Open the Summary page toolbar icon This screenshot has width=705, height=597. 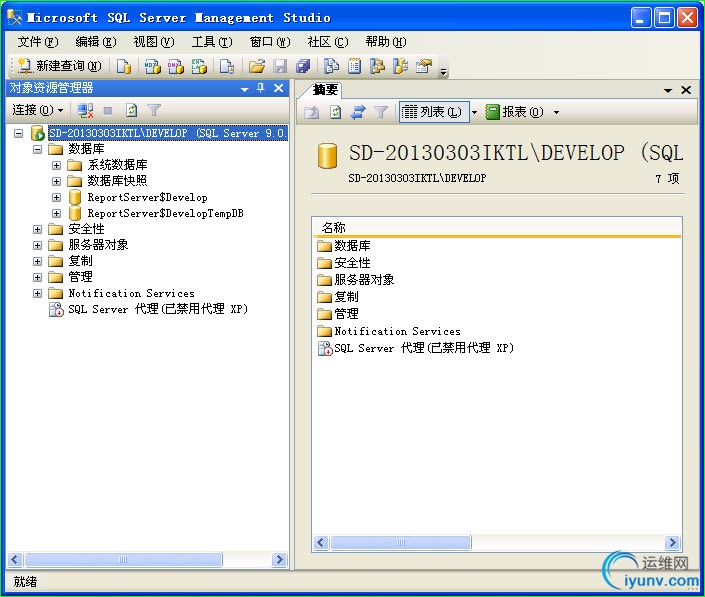coord(354,67)
